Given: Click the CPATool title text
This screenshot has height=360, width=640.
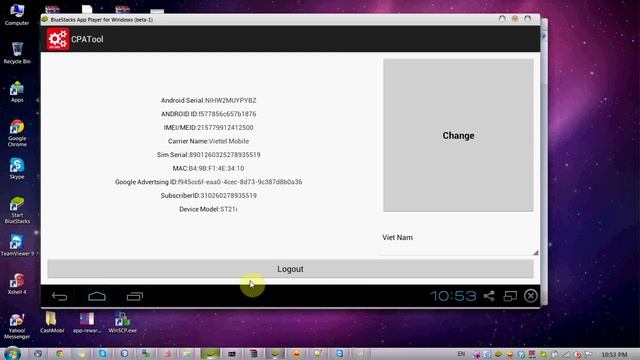Looking at the screenshot, I should 87,40.
